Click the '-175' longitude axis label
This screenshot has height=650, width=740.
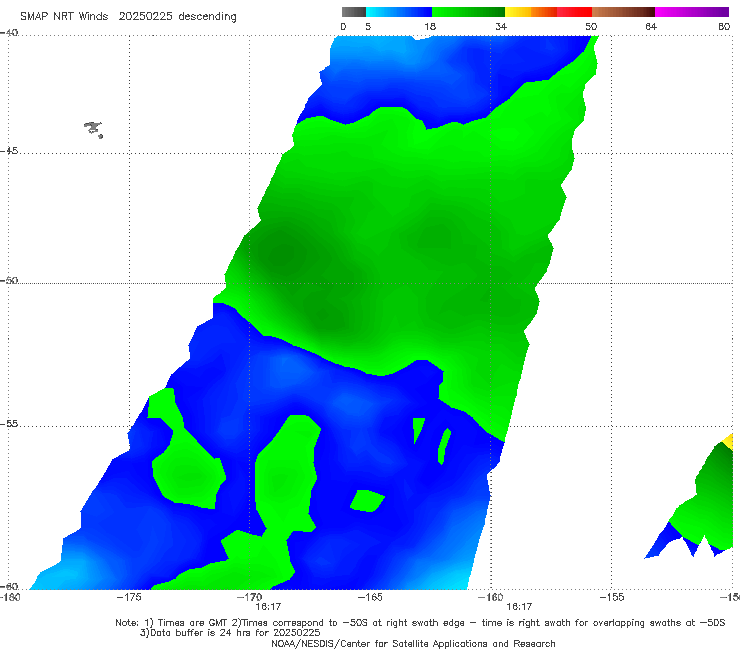[129, 597]
